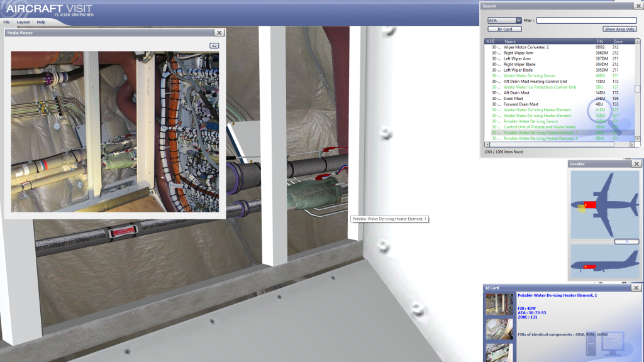This screenshot has width=644, height=362.
Task: Close the Media Viewer panel
Action: coord(218,33)
